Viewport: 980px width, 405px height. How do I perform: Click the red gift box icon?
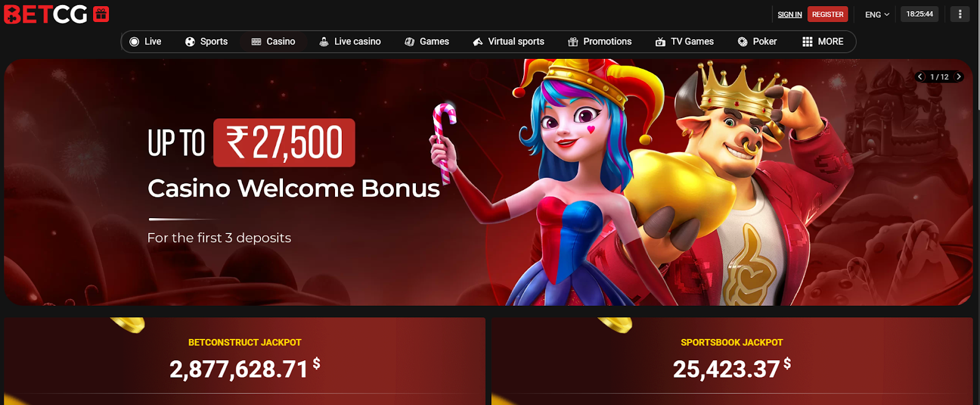(101, 14)
